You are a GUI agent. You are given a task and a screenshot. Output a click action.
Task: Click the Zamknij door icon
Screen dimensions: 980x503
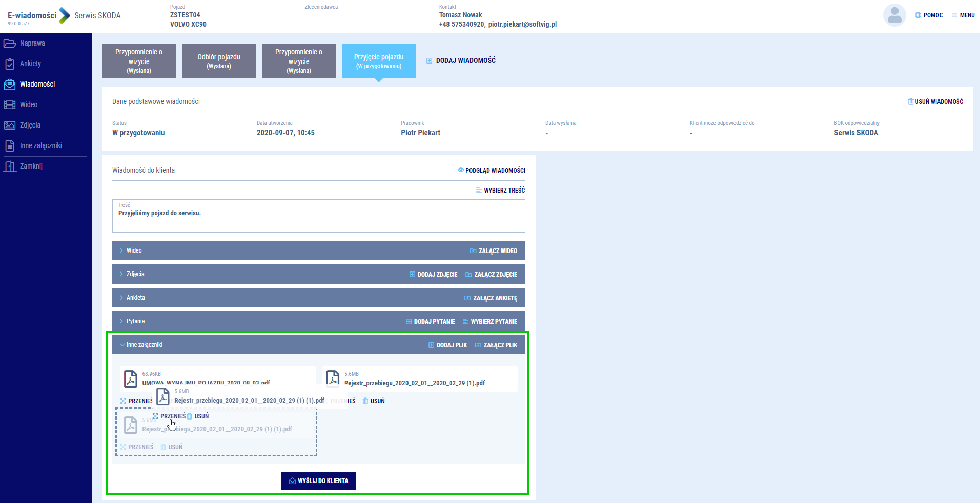pyautogui.click(x=10, y=166)
